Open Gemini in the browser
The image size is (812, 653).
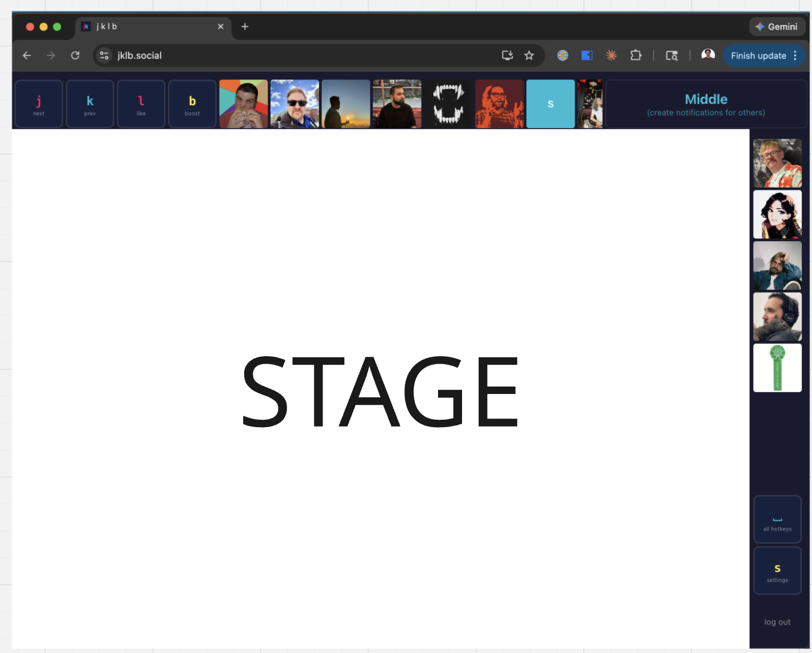coord(777,26)
